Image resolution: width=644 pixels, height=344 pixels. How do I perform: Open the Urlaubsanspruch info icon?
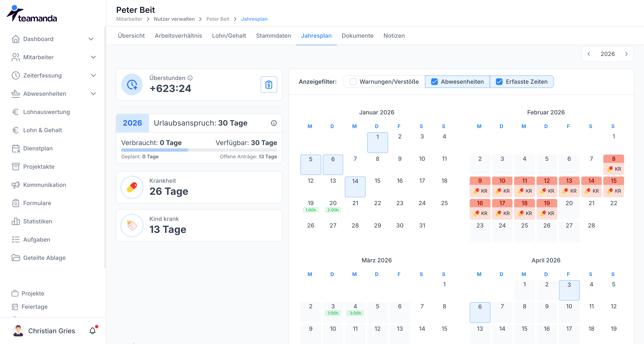click(274, 123)
